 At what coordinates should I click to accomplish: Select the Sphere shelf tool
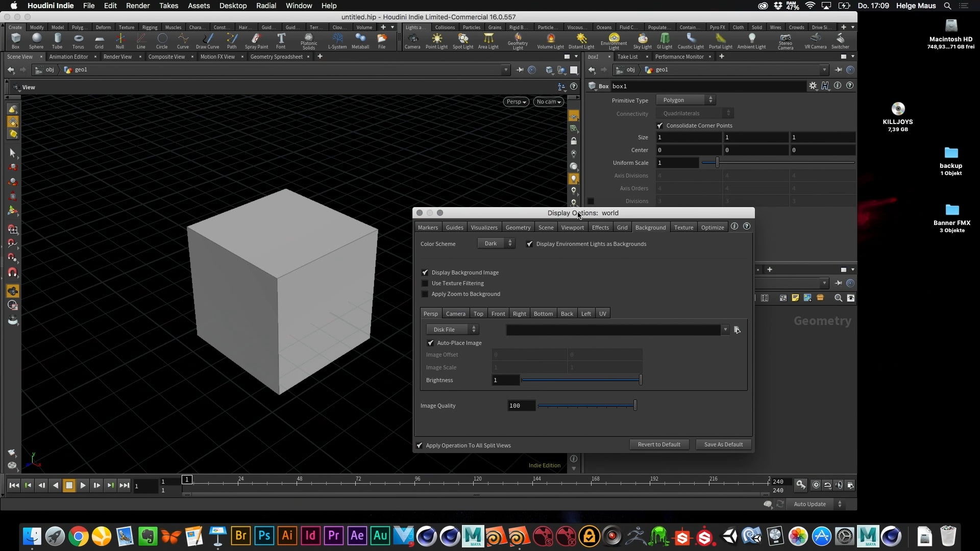(x=36, y=41)
